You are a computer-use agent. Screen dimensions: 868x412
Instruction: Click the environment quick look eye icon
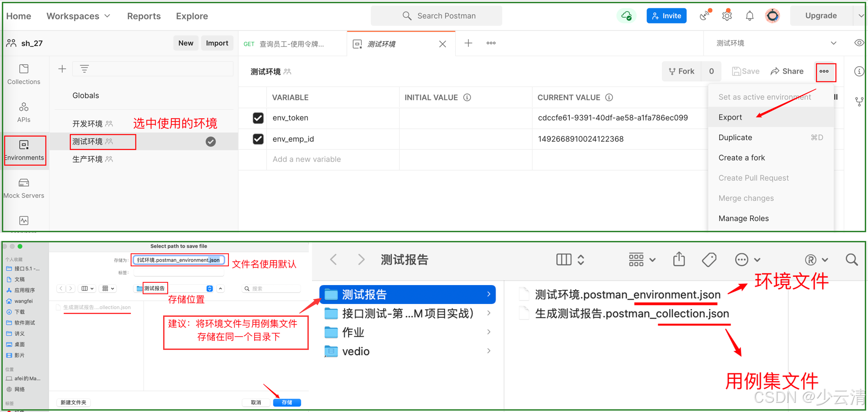[859, 43]
